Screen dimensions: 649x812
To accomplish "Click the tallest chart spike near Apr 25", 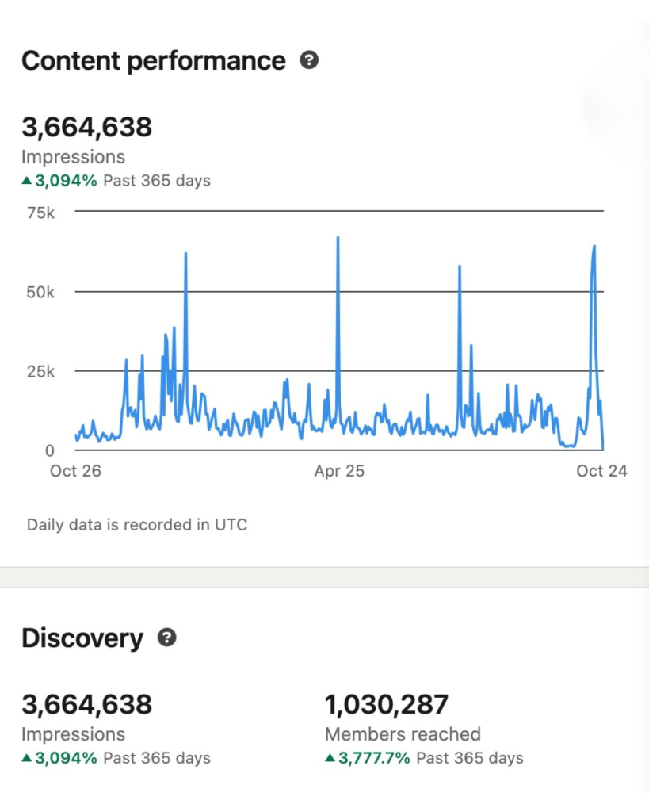I will coord(338,238).
